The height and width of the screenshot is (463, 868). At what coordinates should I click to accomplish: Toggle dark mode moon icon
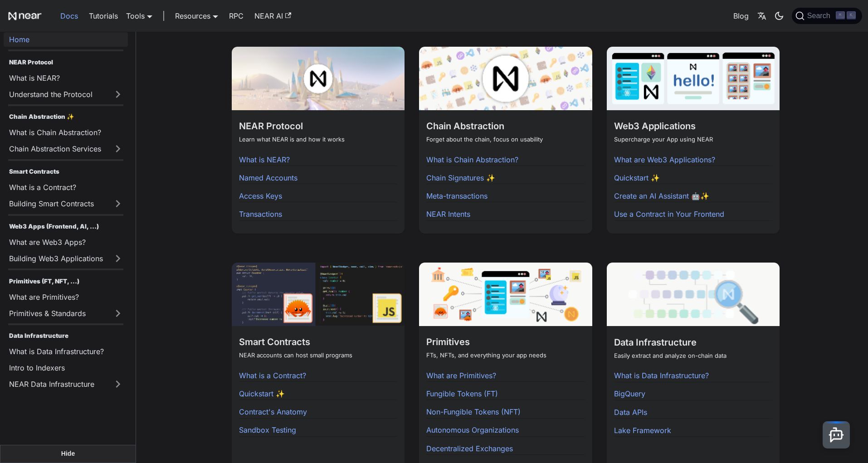[x=779, y=16]
